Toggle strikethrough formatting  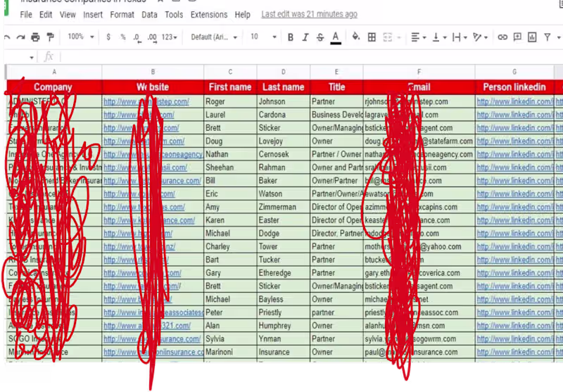point(320,37)
